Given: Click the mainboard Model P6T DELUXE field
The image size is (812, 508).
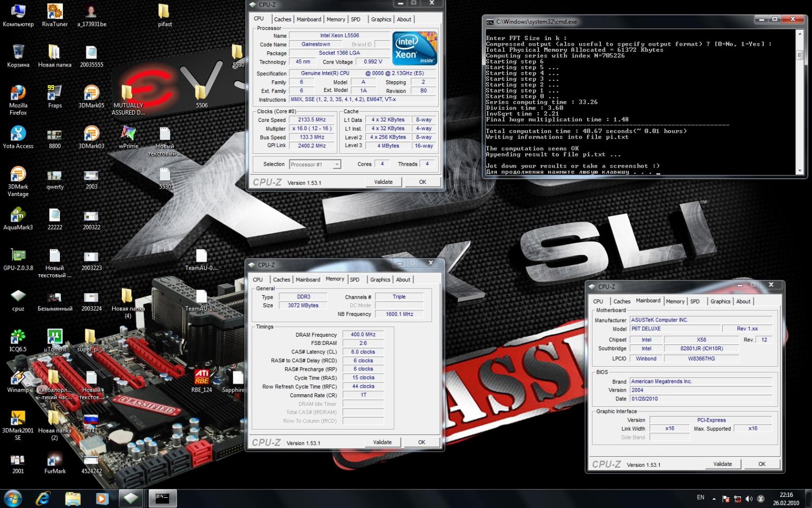Looking at the screenshot, I should (x=675, y=329).
